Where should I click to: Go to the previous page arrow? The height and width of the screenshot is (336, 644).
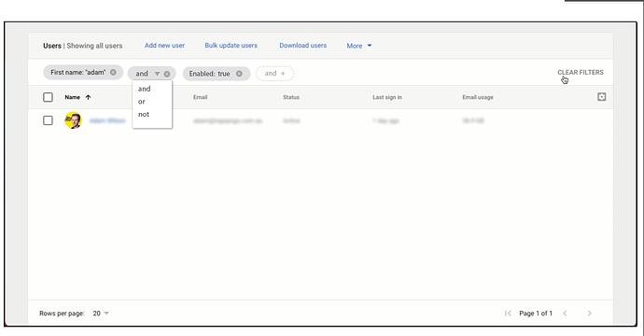(x=565, y=314)
